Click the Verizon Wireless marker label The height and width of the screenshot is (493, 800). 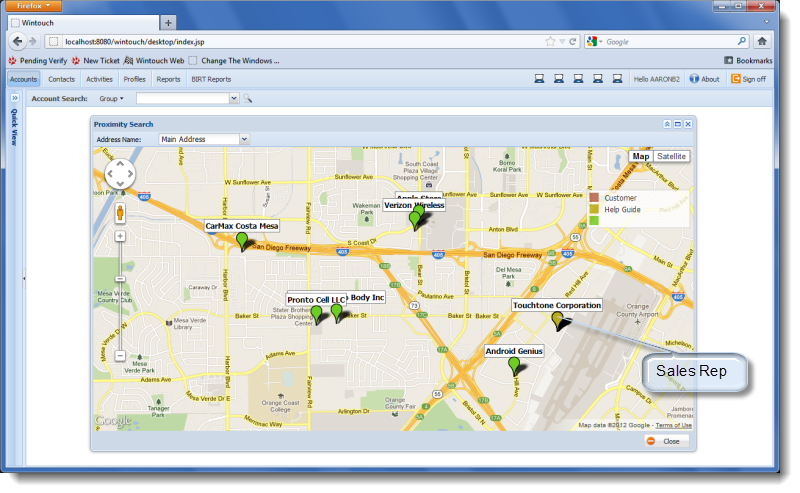point(414,205)
